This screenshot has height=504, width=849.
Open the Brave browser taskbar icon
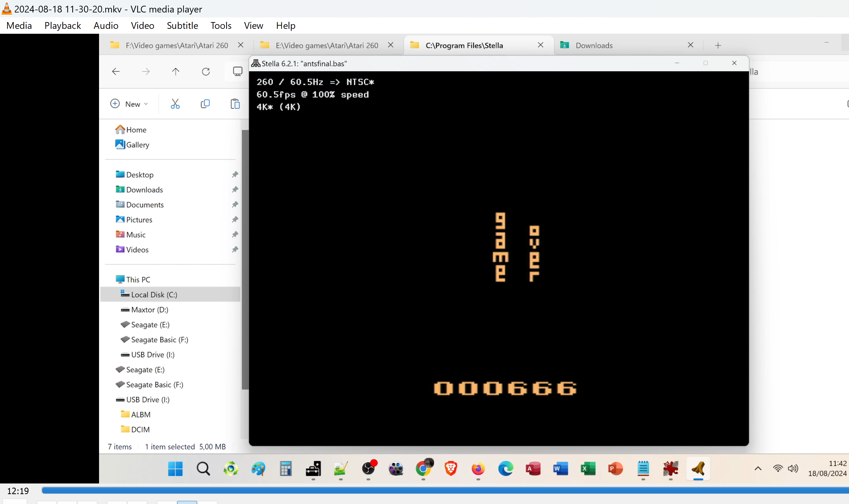coord(450,469)
